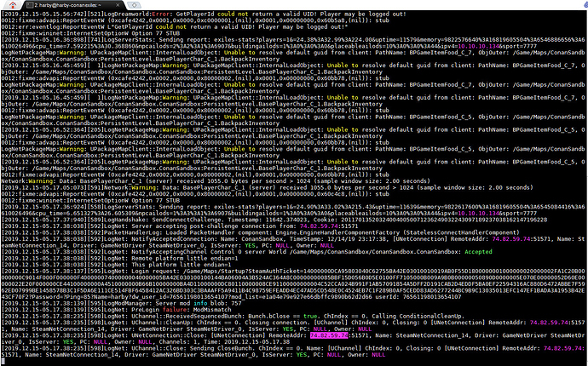This screenshot has height=366, width=588.
Task: Select the harby@harby-conanexiles session tab
Action: (x=73, y=5)
